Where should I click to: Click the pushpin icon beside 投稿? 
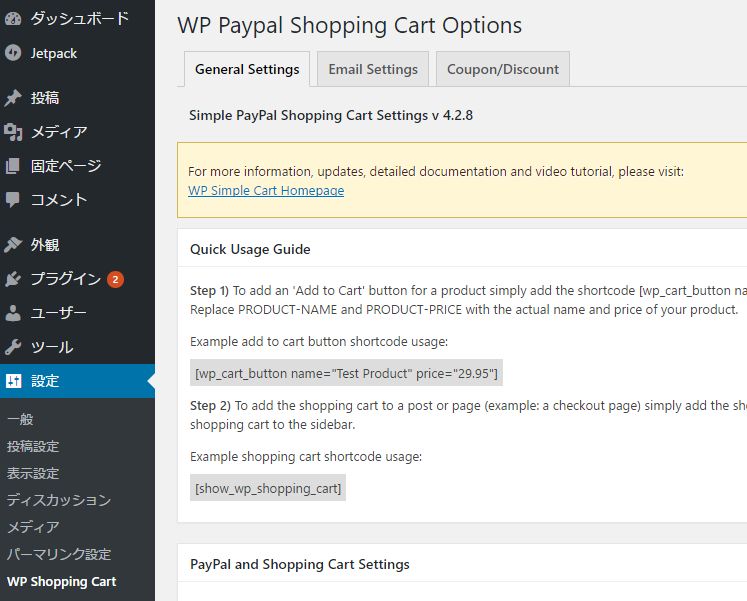coord(13,98)
